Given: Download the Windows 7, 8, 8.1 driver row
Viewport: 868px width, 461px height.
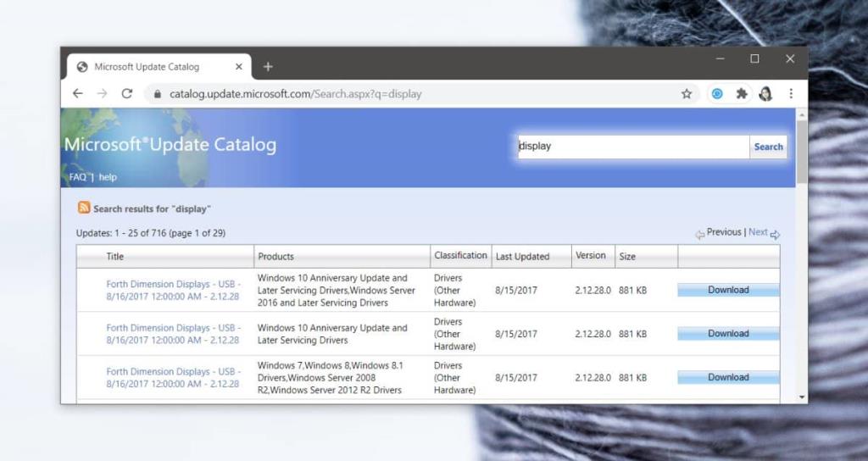Looking at the screenshot, I should 728,377.
